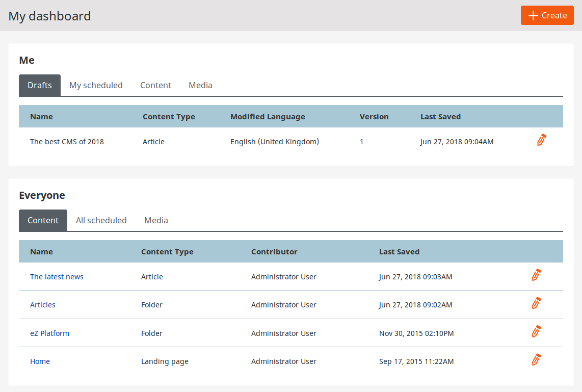Click the Version column header
The height and width of the screenshot is (392, 582).
pyautogui.click(x=374, y=117)
